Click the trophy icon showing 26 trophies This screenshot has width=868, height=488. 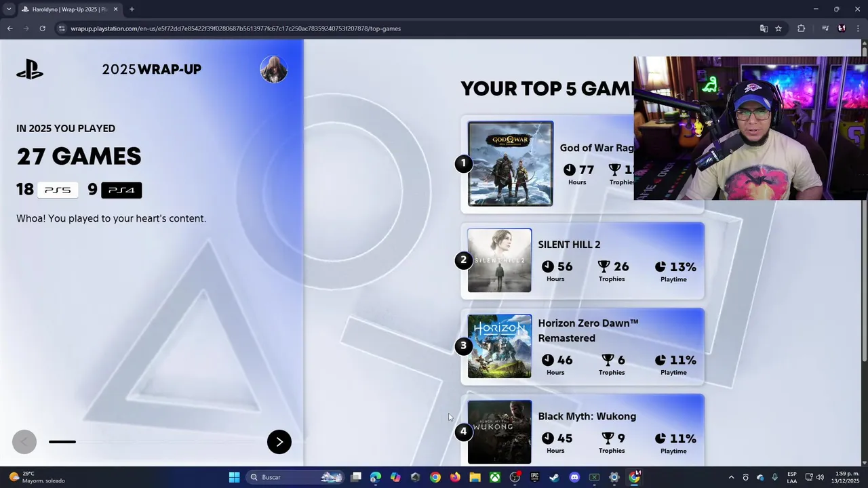tap(605, 266)
